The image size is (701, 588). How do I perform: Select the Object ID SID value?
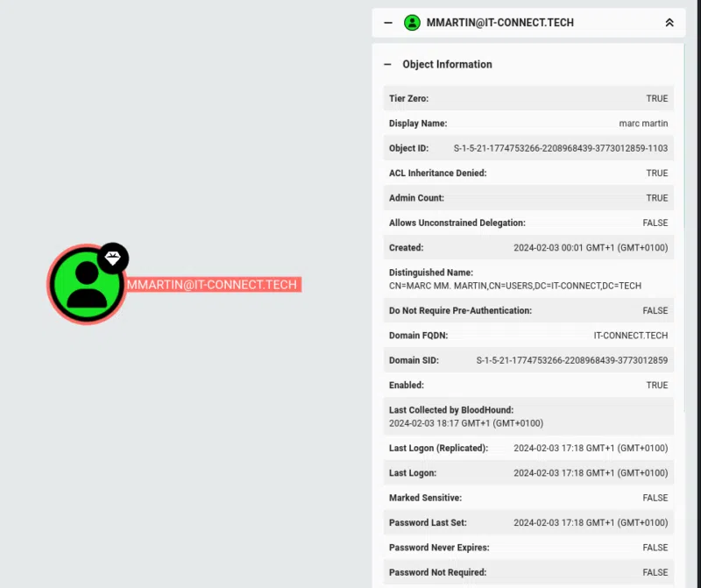click(561, 148)
